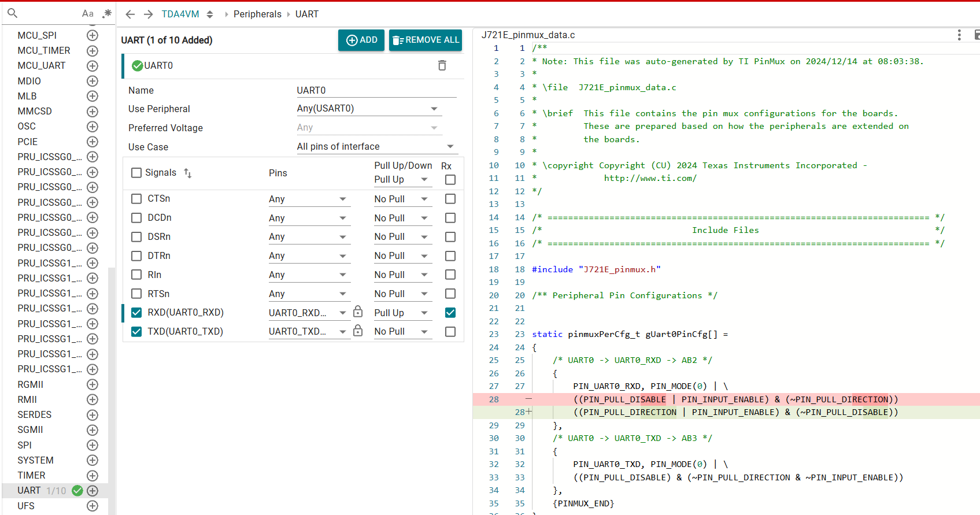Uncheck the RXD(UART0_RXD) signal checkbox
The height and width of the screenshot is (515, 980).
pos(136,313)
